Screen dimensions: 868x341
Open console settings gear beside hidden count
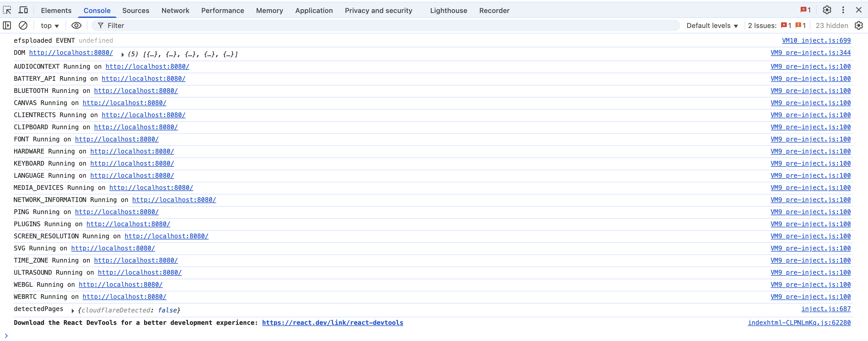[858, 26]
